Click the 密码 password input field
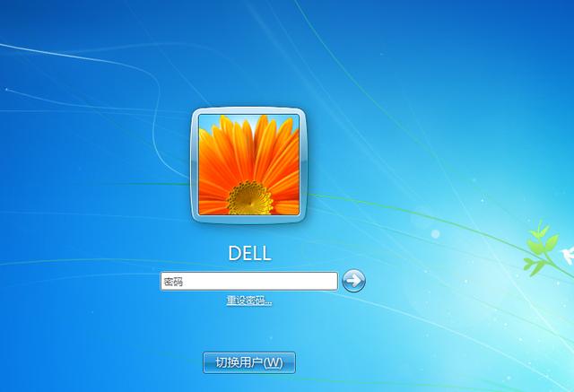Screen dimensions: 574x392 [249, 282]
